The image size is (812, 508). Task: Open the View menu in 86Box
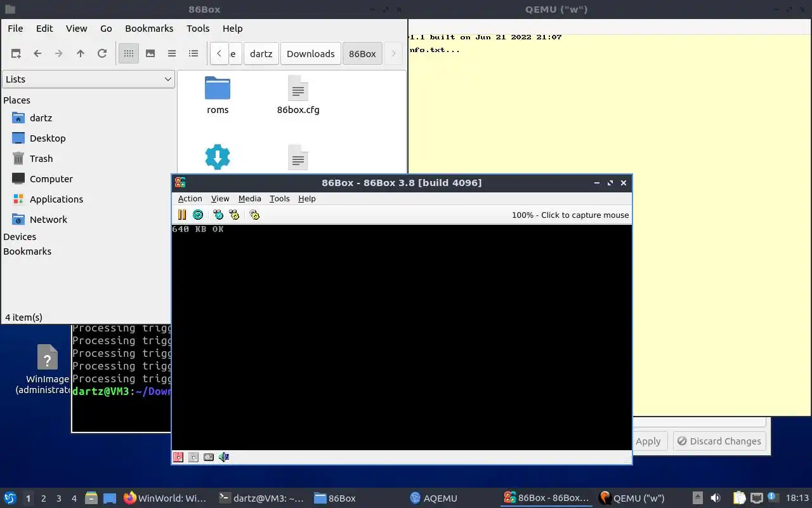[220, 199]
